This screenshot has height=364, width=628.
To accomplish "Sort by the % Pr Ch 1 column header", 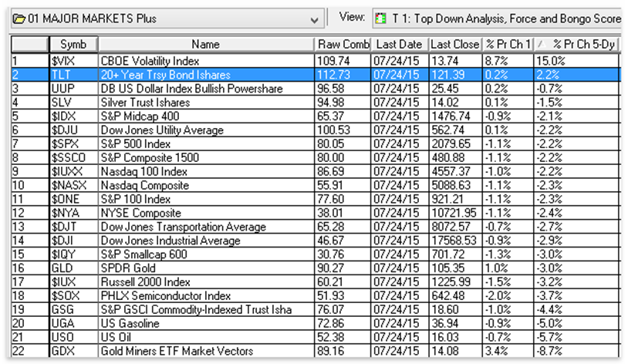I will (x=508, y=44).
